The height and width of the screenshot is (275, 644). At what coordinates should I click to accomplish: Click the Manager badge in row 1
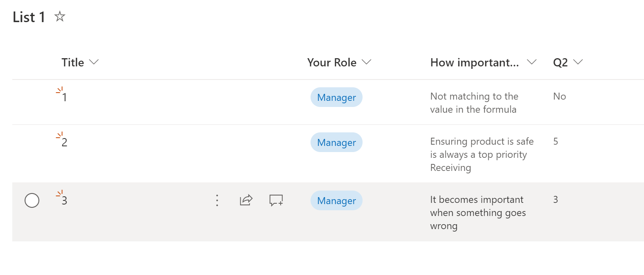pos(336,98)
